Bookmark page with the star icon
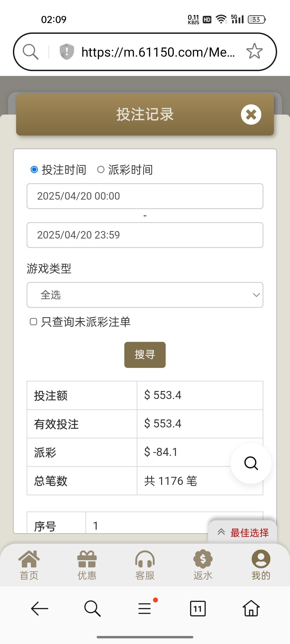The width and height of the screenshot is (290, 644). coord(254,51)
